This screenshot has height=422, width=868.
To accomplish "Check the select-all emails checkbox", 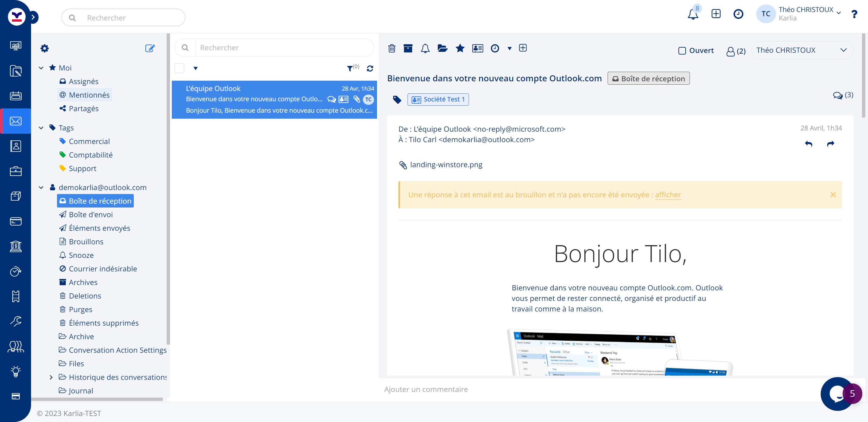I will (179, 68).
